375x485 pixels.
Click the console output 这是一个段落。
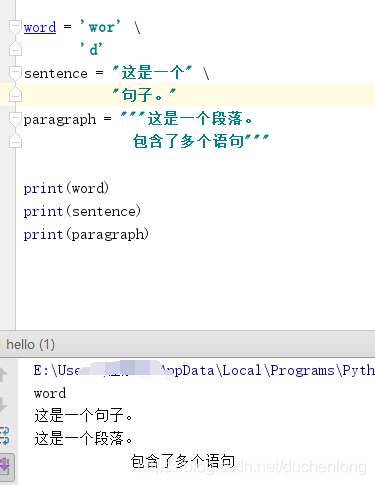pos(83,438)
